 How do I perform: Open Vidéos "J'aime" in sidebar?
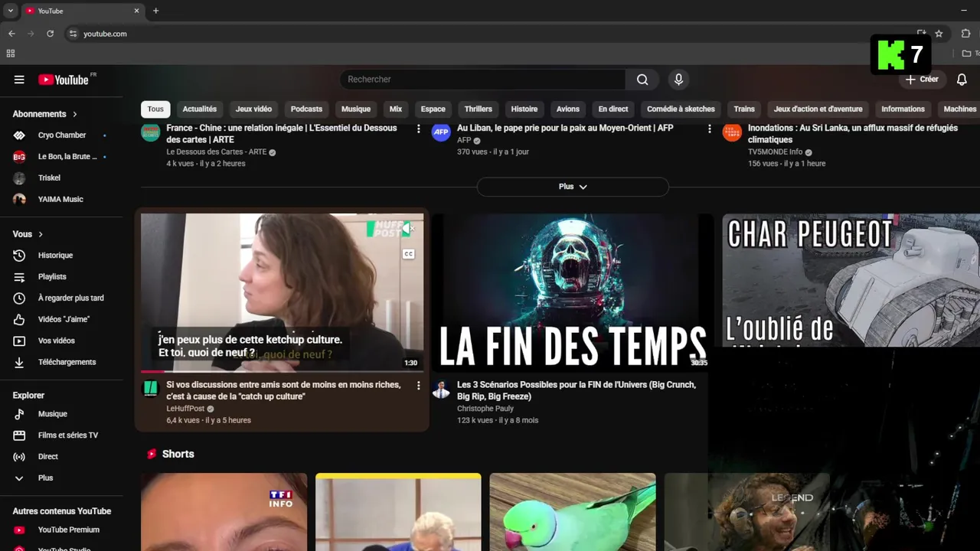[61, 320]
